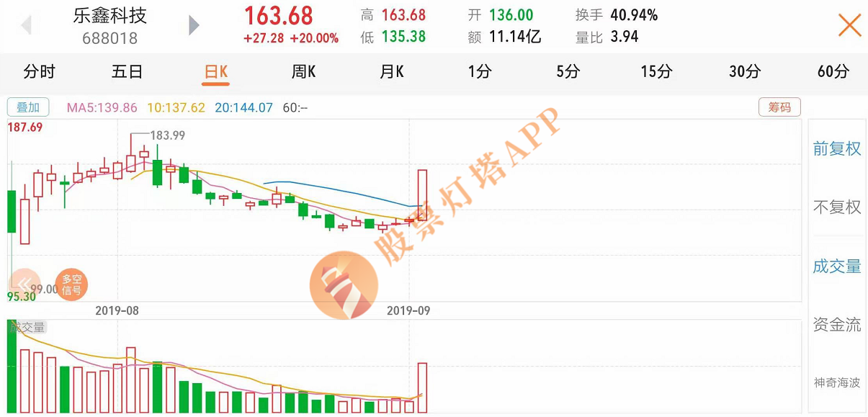Viewport: 868px width, 417px height.
Task: Show the 1分 minute chart
Action: (x=480, y=71)
